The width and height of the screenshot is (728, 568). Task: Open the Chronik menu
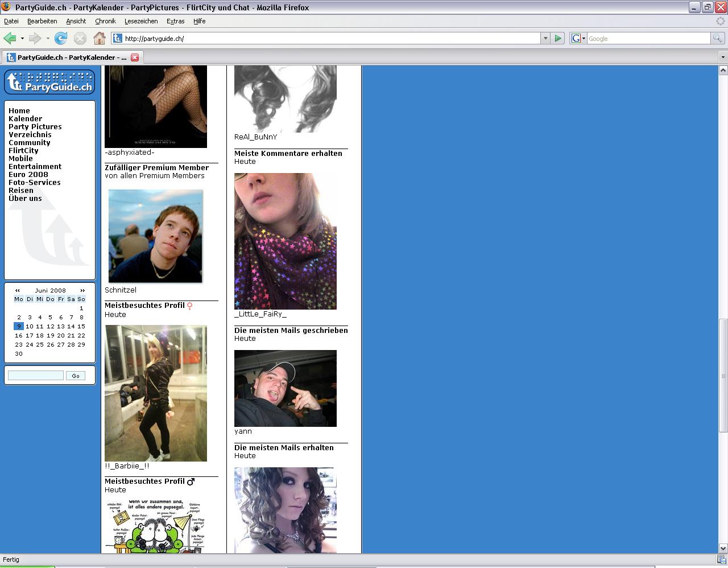click(x=105, y=21)
